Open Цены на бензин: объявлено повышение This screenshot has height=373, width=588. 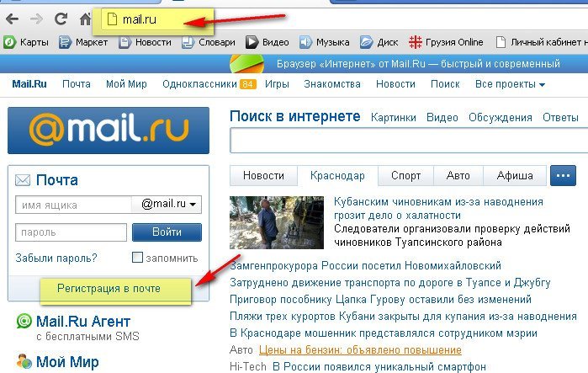360,350
